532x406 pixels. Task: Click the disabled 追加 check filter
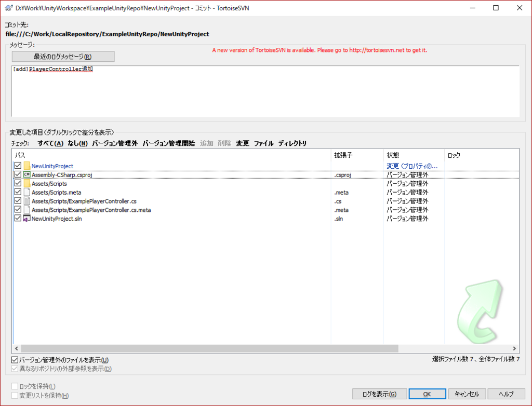click(207, 143)
